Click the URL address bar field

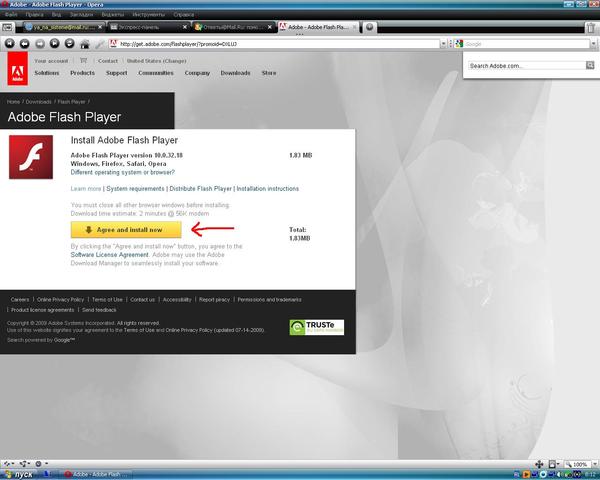274,44
